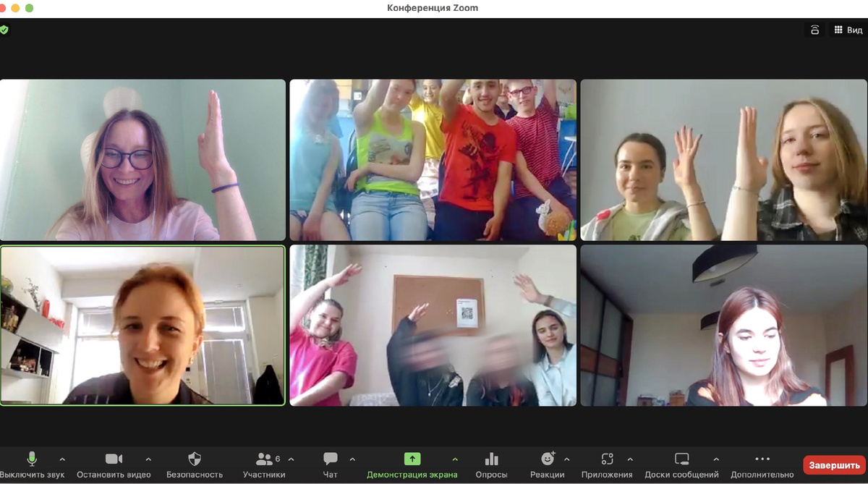Screen dimensions: 868x484
Task: Open share options arrow beside Демонстрация экрана
Action: (455, 459)
